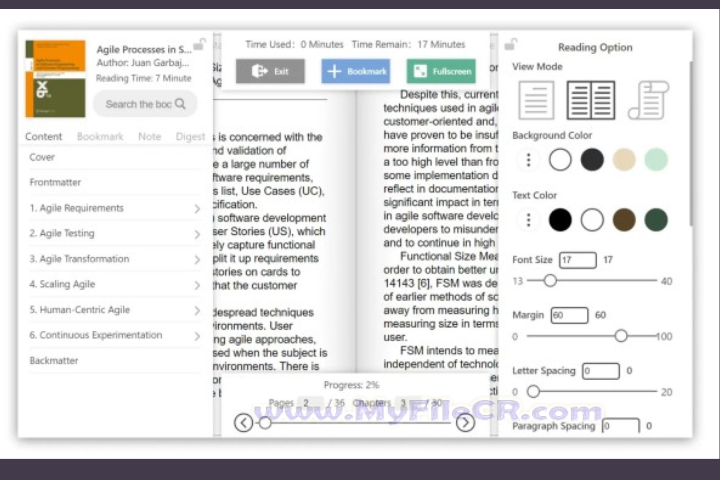Expand 4. Scaling Agile chapter
Image resolution: width=720 pixels, height=480 pixels.
tap(197, 285)
